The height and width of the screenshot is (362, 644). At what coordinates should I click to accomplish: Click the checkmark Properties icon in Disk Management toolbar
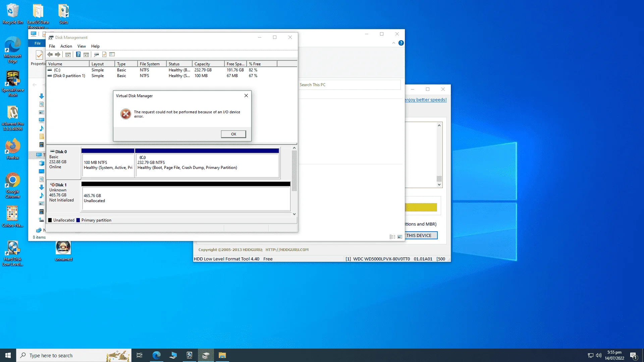[x=104, y=54]
